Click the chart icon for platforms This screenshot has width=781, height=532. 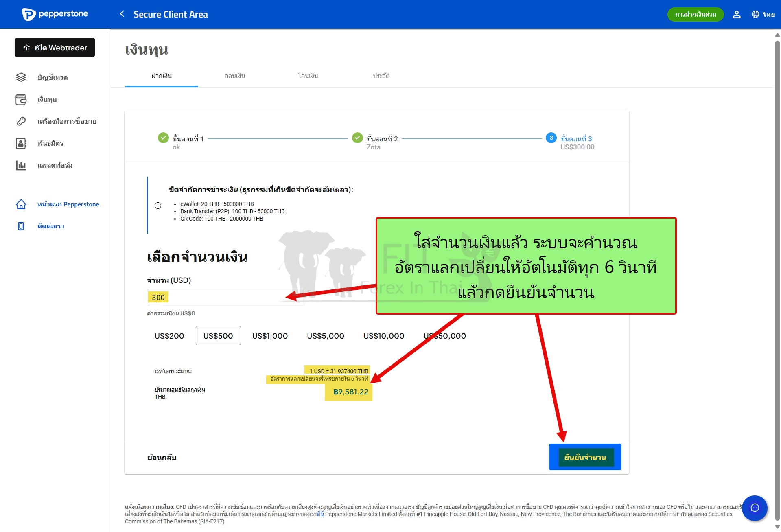pyautogui.click(x=21, y=165)
